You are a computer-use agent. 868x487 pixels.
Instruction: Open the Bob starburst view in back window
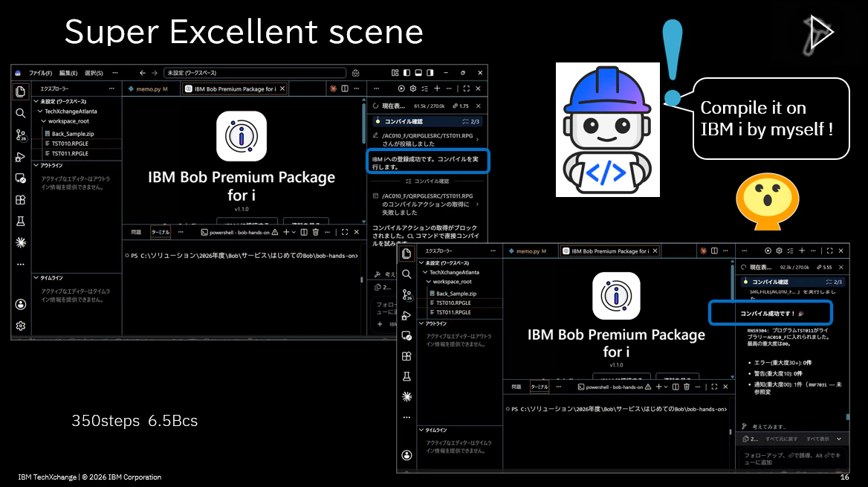(21, 242)
